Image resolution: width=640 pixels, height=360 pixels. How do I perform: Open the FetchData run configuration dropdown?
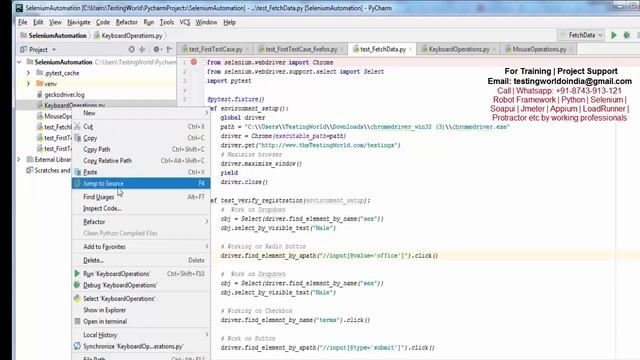[581, 36]
